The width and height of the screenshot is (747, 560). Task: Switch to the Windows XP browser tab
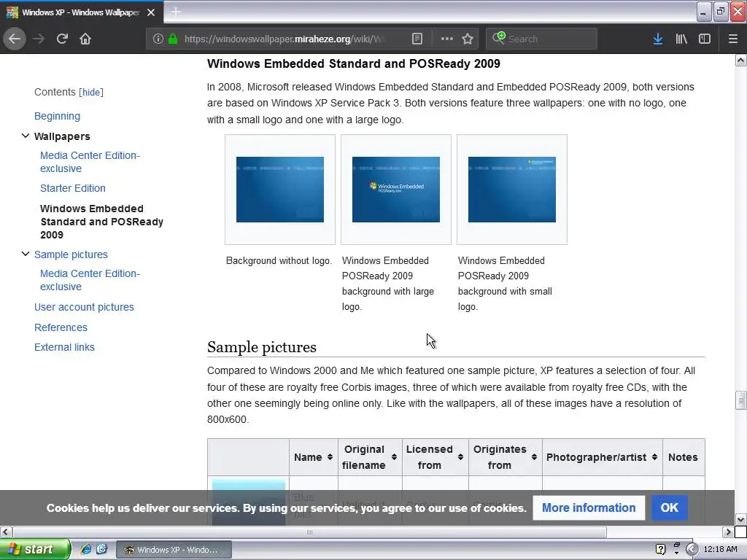(x=82, y=12)
